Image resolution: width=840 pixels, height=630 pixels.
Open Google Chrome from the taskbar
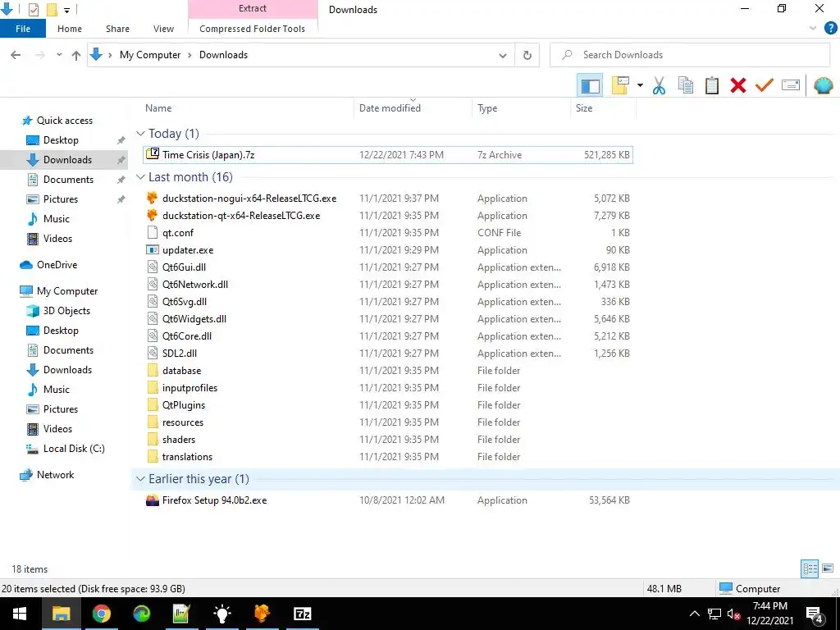tap(101, 614)
